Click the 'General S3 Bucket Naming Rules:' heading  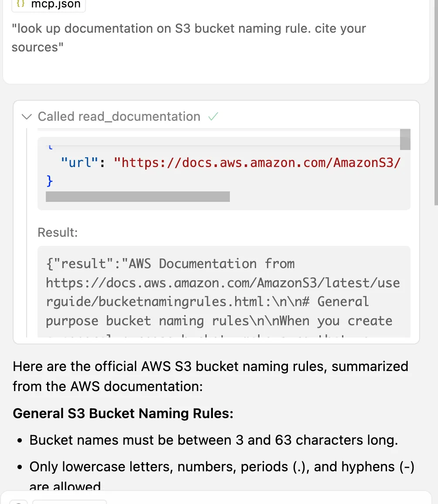pyautogui.click(x=123, y=413)
